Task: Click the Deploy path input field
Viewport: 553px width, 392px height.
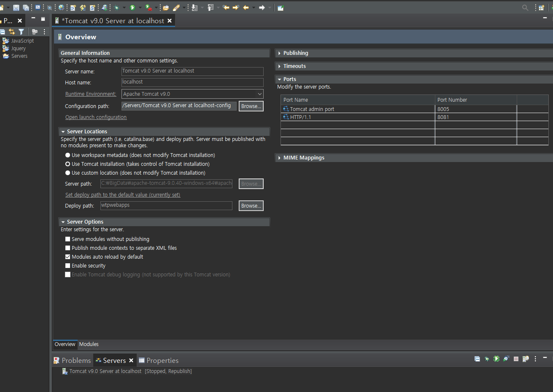Action: [166, 205]
